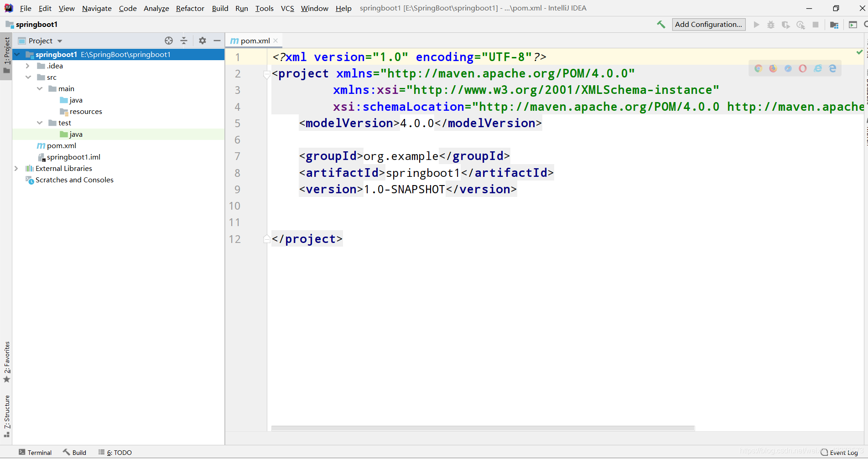This screenshot has height=459, width=868.
Task: Open the Tools menu
Action: (x=264, y=8)
